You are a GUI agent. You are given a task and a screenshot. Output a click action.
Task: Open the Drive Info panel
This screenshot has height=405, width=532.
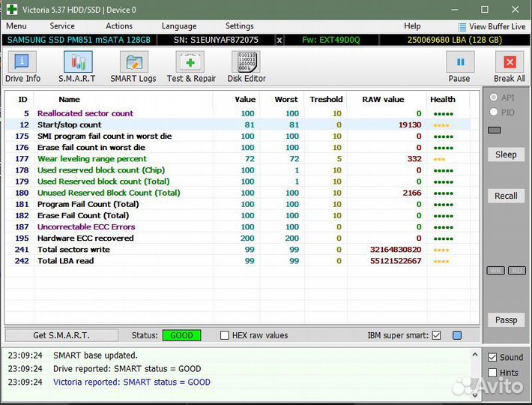[x=22, y=67]
